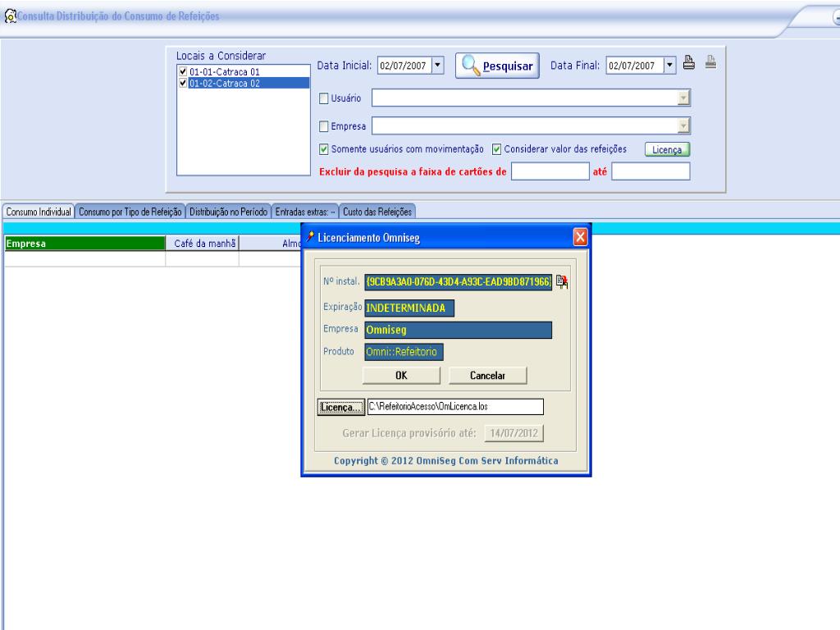
Task: Click the Pesquisar search button
Action: 497,66
